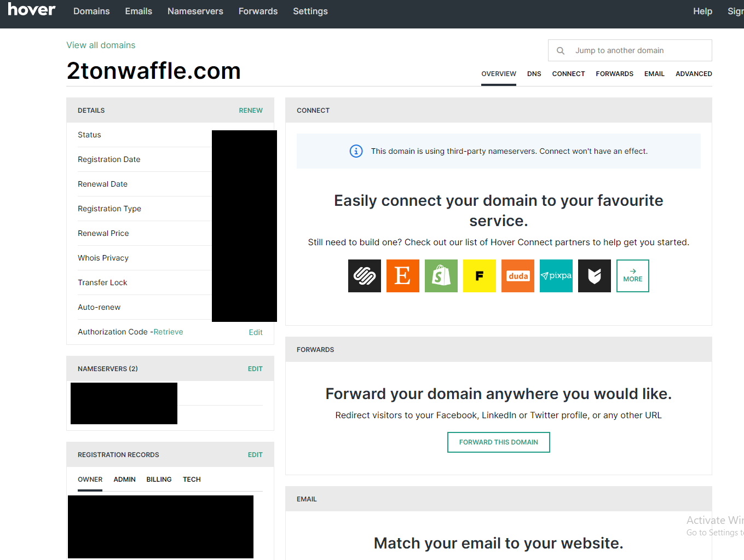Viewport: 744px width, 560px height.
Task: Click the RENEW link in Details
Action: 250,111
